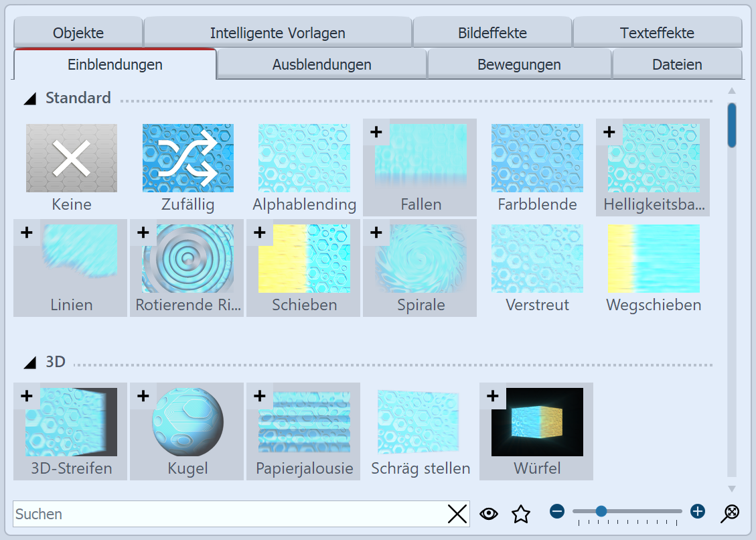Screen dimensions: 756x540
Task: Click the star favorites icon
Action: 520,514
